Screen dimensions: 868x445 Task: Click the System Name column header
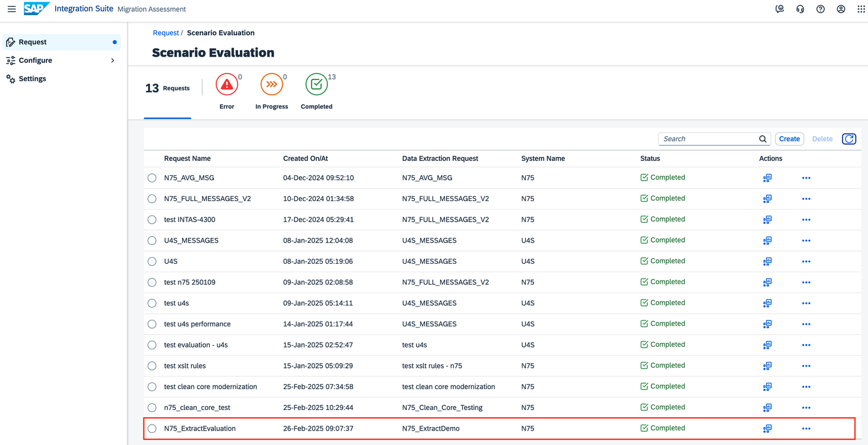(543, 159)
